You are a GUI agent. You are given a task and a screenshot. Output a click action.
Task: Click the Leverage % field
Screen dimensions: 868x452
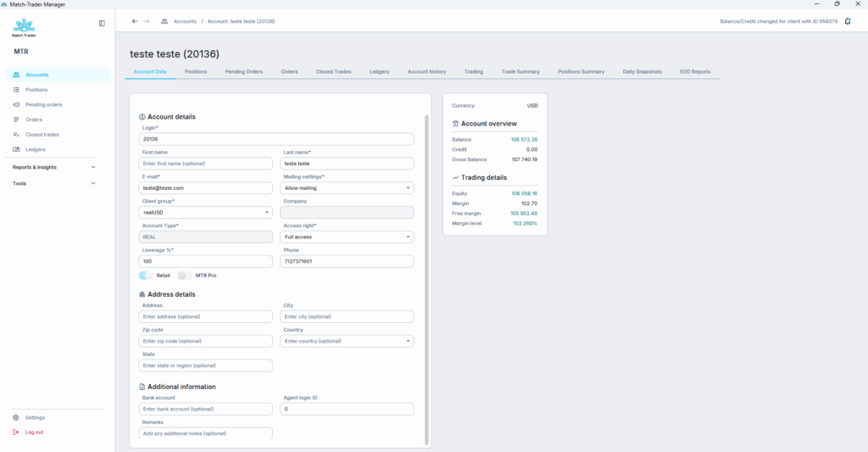point(205,261)
